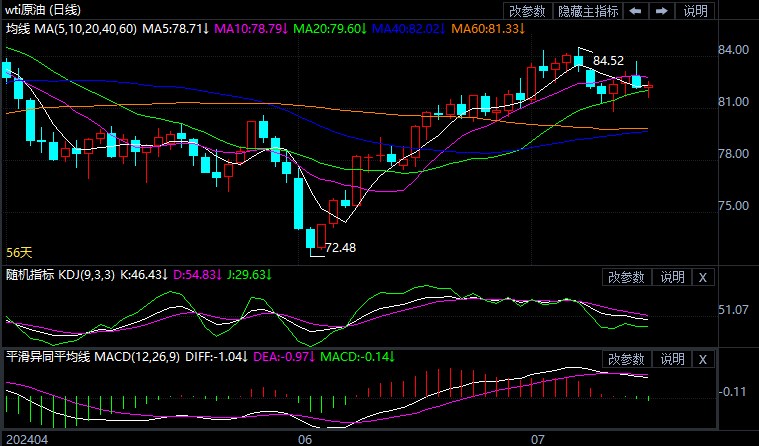The height and width of the screenshot is (446, 759).
Task: Click the 51.07 KDJ axis label
Action: click(x=733, y=309)
